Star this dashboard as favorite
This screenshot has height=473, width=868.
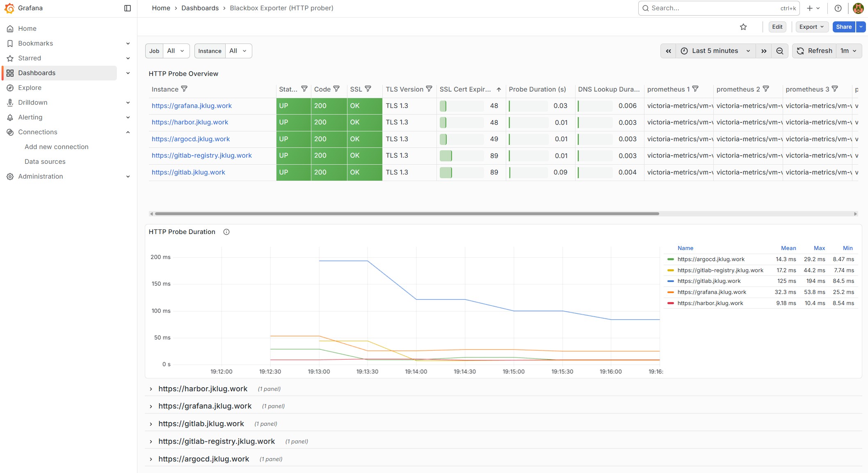743,27
